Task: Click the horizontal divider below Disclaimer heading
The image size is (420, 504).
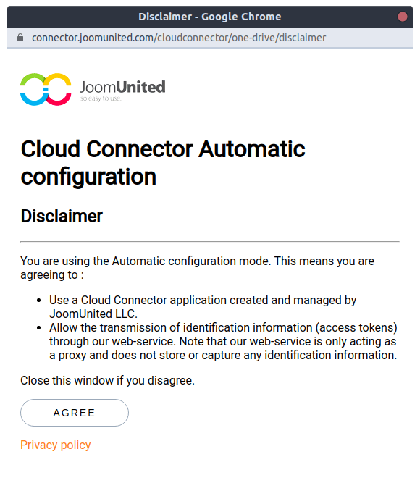Action: [210, 241]
